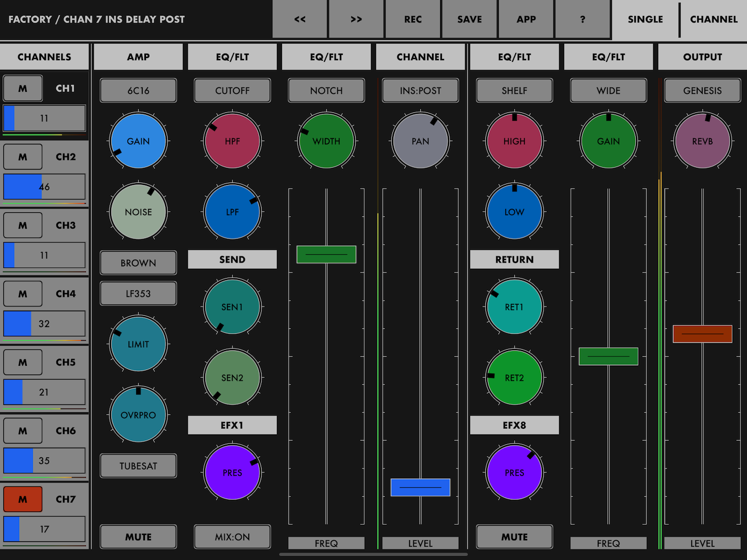Click the CH2 level bar showing 46
This screenshot has height=560, width=747.
click(x=44, y=187)
